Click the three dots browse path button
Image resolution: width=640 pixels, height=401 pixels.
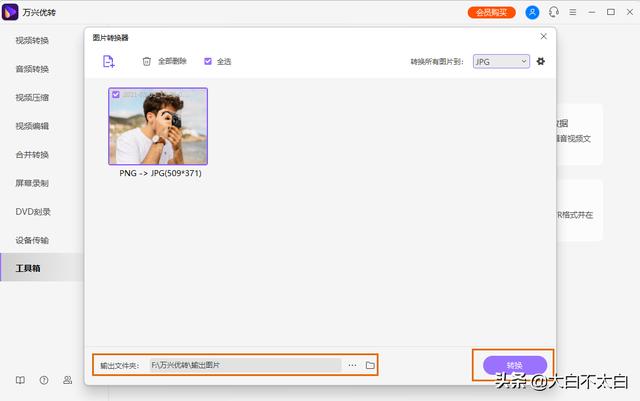click(352, 366)
